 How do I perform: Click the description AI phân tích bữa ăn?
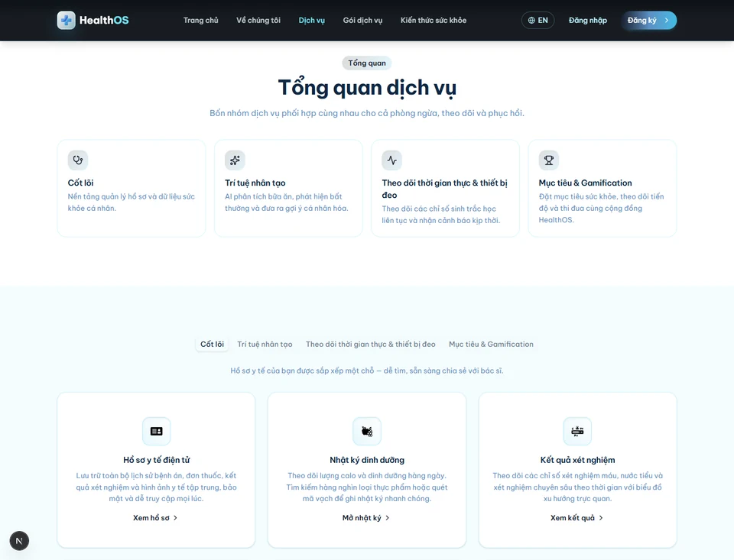[287, 202]
